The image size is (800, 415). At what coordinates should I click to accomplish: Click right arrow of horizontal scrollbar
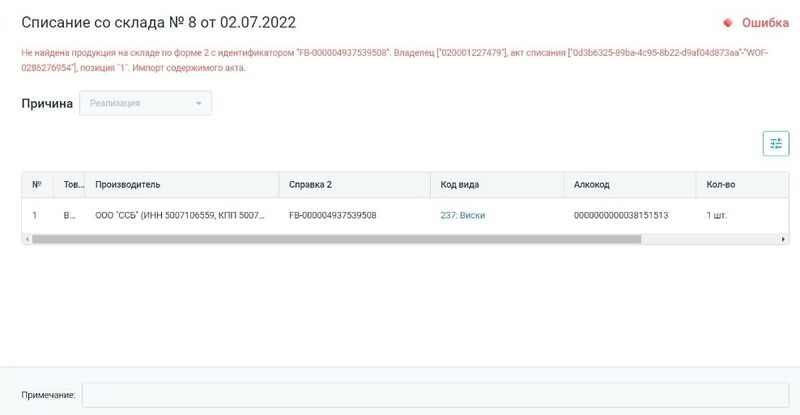783,239
